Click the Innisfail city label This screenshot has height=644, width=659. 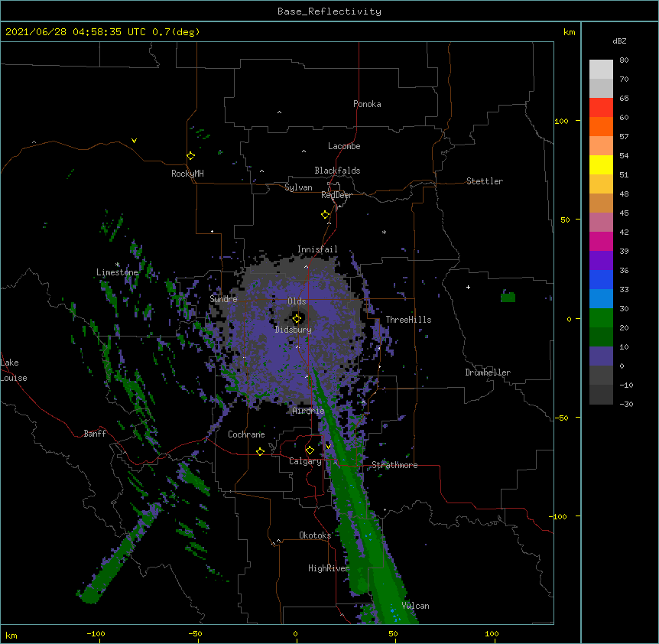[x=317, y=249]
